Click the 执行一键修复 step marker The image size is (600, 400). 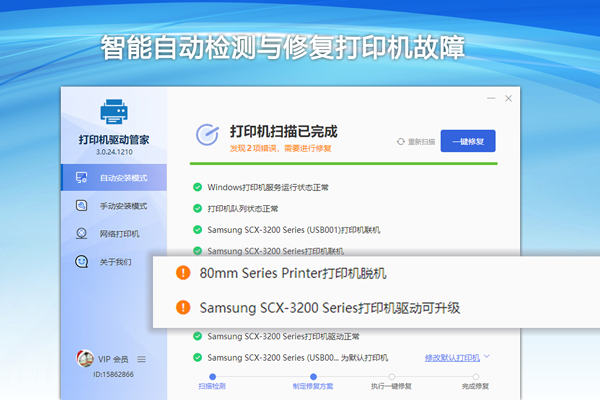pos(391,377)
